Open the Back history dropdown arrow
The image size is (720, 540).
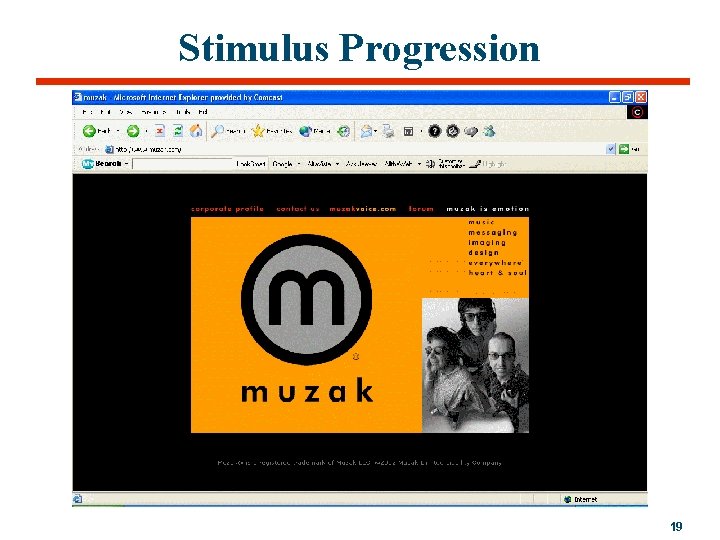[x=118, y=131]
